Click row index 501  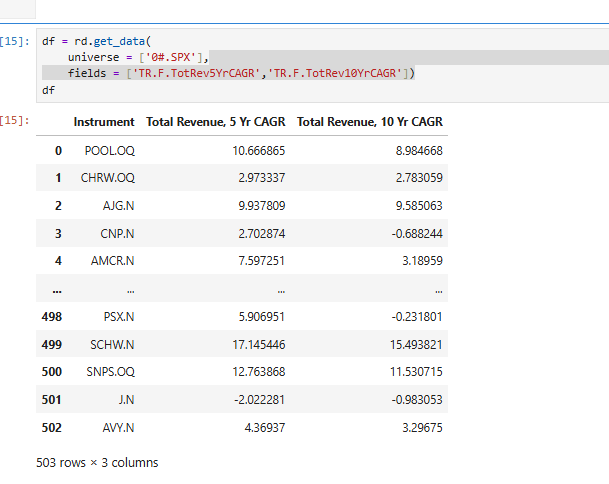pos(52,400)
